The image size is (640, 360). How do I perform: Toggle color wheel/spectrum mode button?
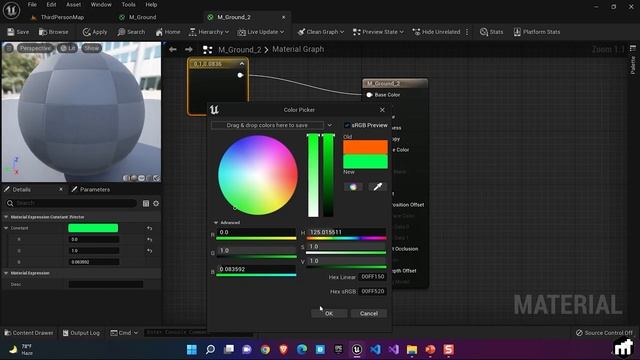(353, 187)
